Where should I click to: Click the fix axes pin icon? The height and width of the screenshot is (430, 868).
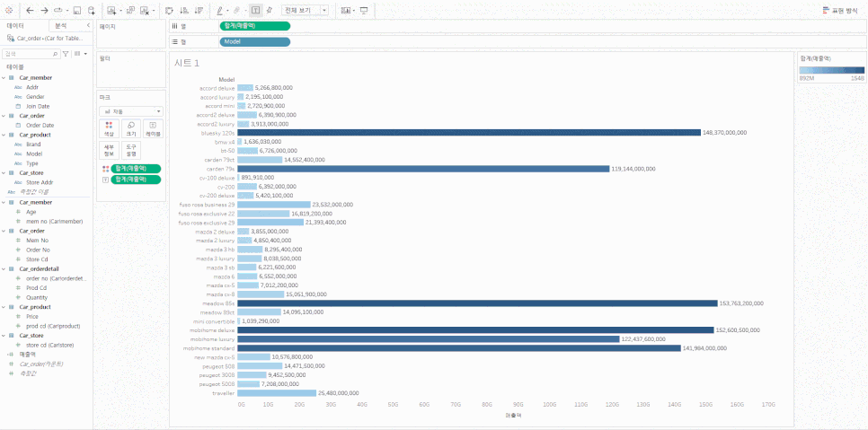pos(270,11)
